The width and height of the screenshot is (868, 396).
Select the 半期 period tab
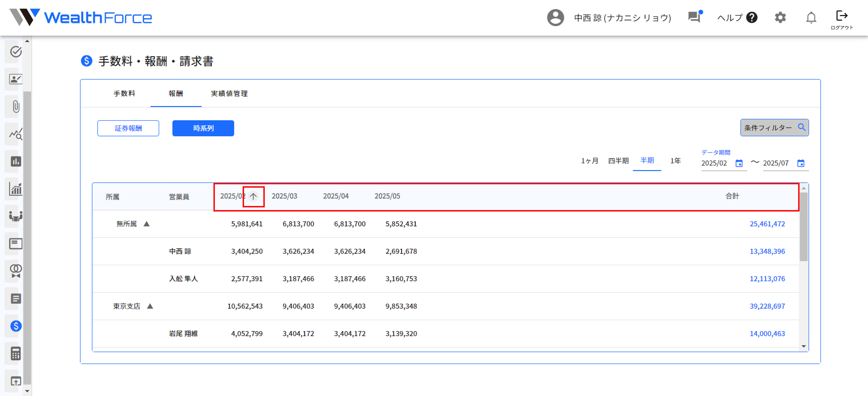[647, 161]
